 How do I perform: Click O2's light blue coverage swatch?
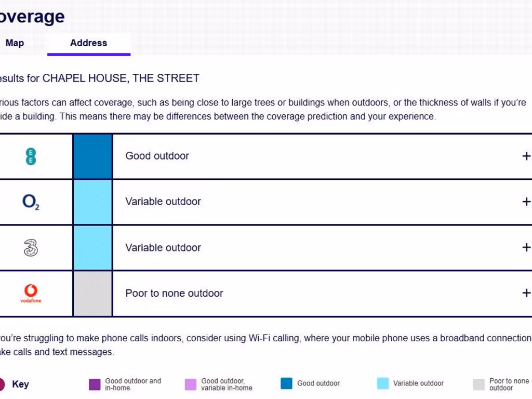click(x=92, y=202)
